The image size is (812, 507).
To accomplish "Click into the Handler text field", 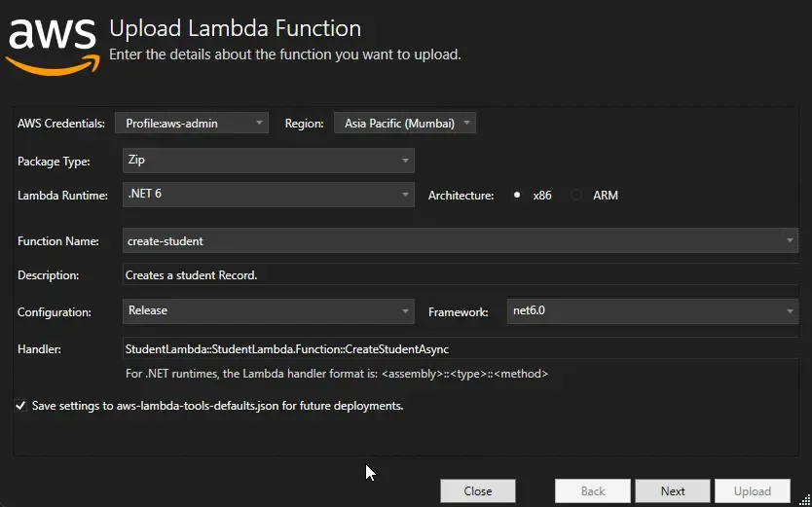I will pos(461,348).
